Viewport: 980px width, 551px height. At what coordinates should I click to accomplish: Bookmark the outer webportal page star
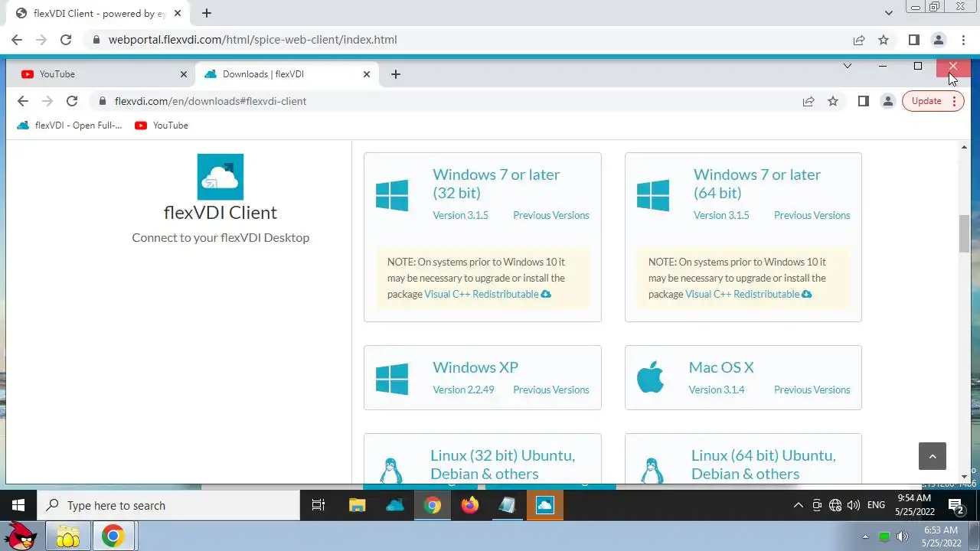pyautogui.click(x=884, y=40)
